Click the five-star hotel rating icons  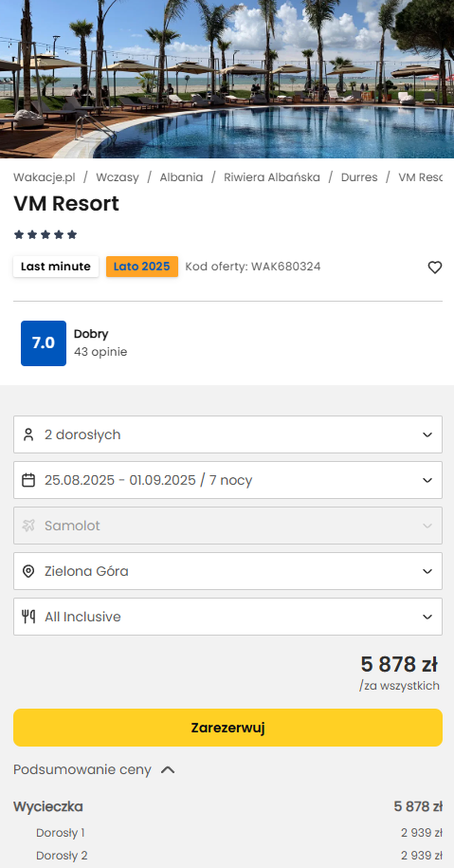coord(45,234)
